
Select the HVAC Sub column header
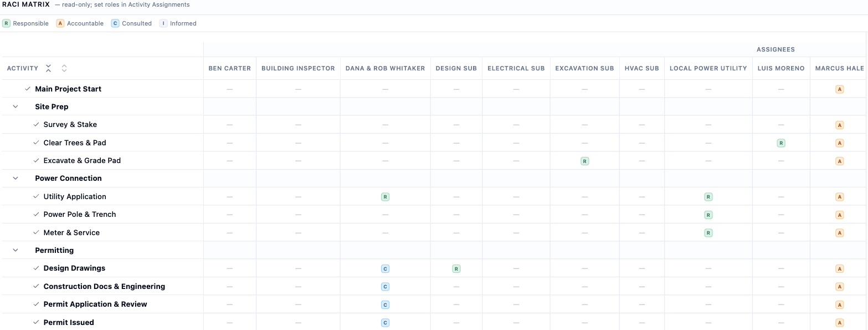tap(641, 68)
